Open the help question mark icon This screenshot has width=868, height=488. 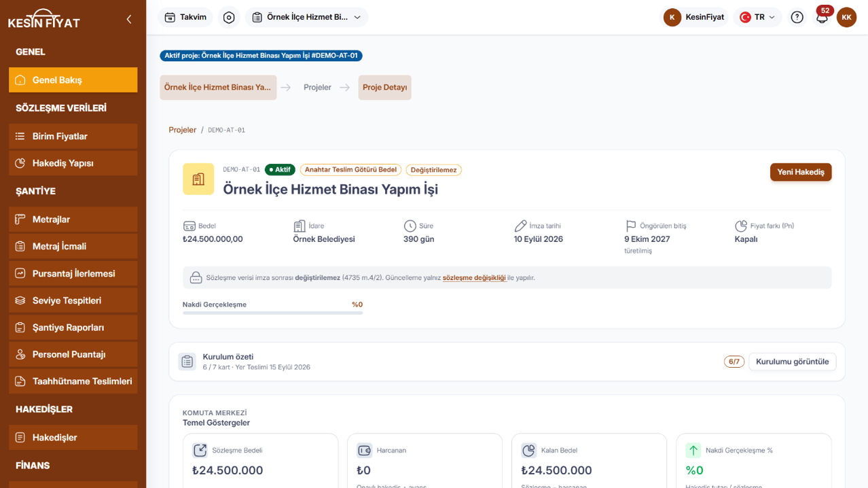point(797,17)
